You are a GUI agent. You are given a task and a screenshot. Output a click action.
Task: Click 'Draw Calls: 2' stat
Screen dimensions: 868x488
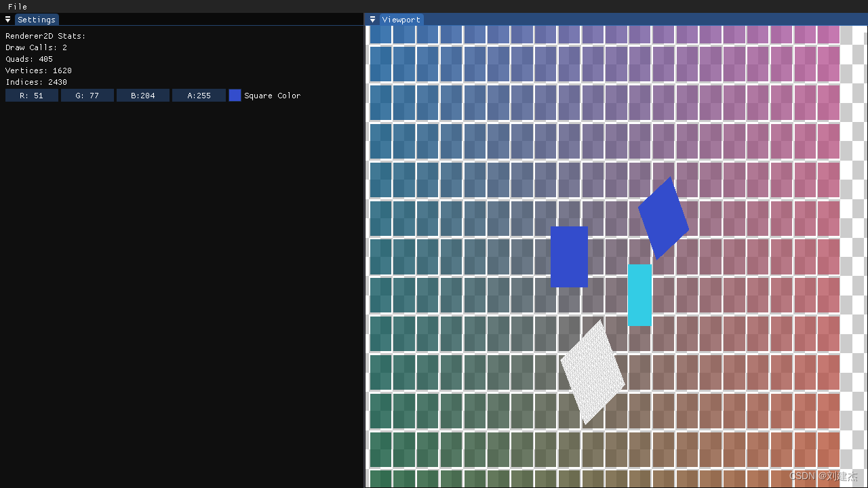(x=36, y=47)
